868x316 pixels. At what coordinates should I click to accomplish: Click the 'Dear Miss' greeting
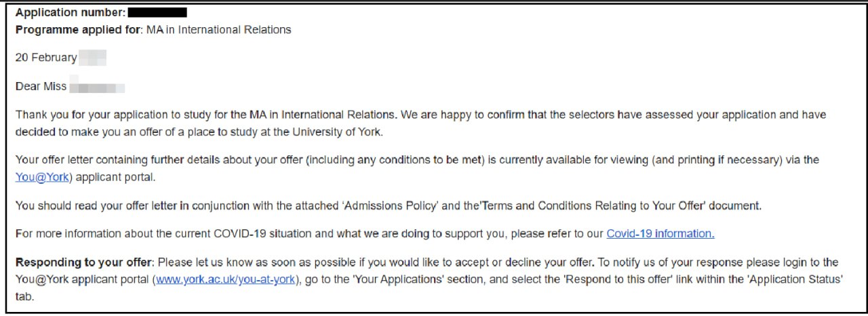tap(41, 86)
